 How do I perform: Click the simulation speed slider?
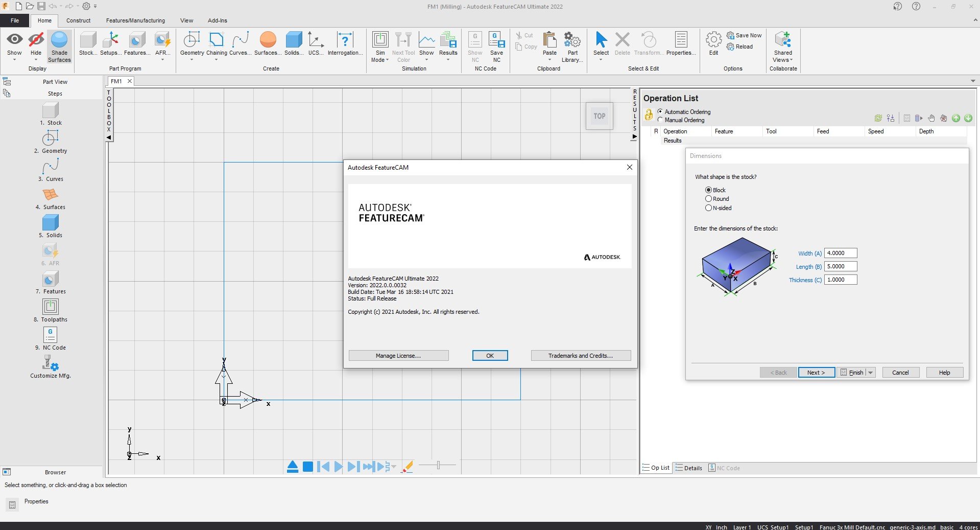438,465
